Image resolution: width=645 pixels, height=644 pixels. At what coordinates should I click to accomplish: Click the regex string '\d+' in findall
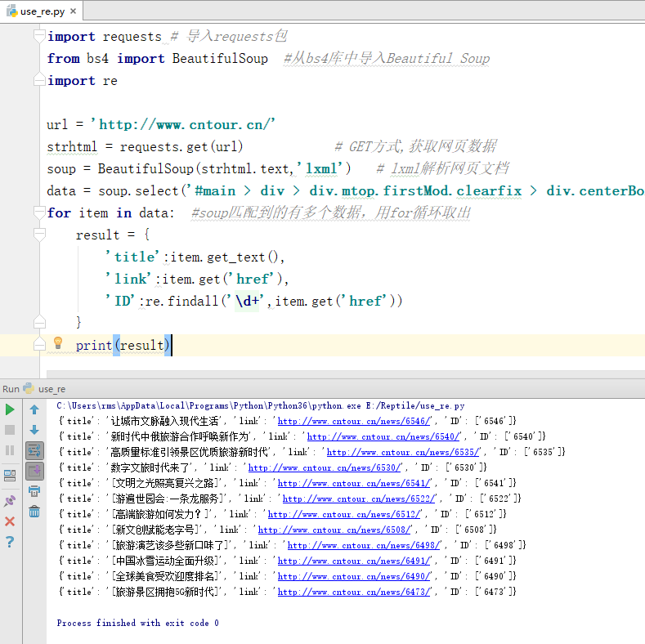(247, 301)
